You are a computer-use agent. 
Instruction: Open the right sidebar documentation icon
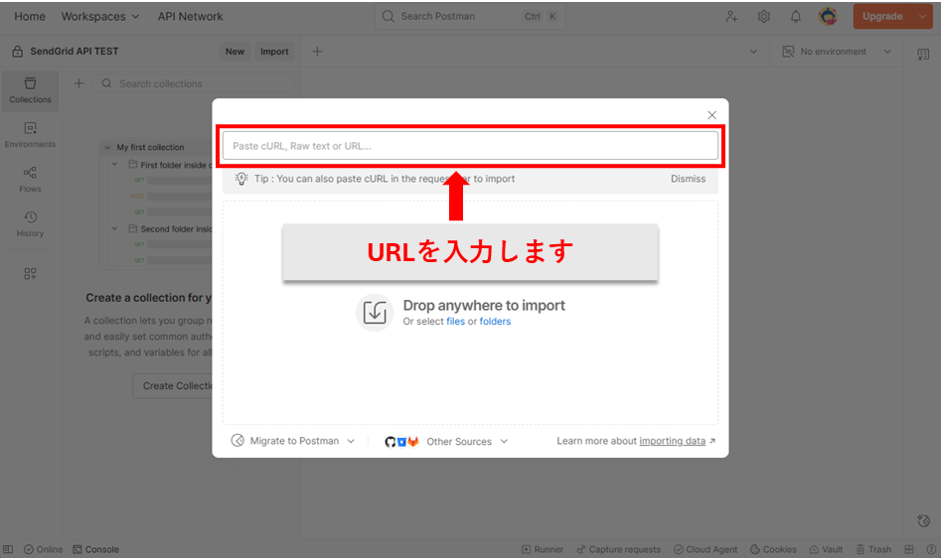(923, 55)
